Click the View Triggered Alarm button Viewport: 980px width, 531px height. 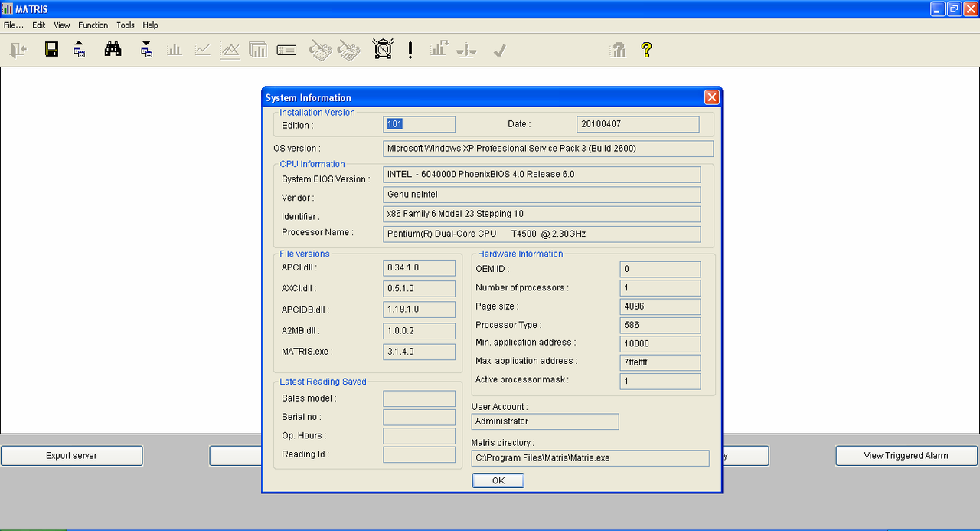click(906, 455)
